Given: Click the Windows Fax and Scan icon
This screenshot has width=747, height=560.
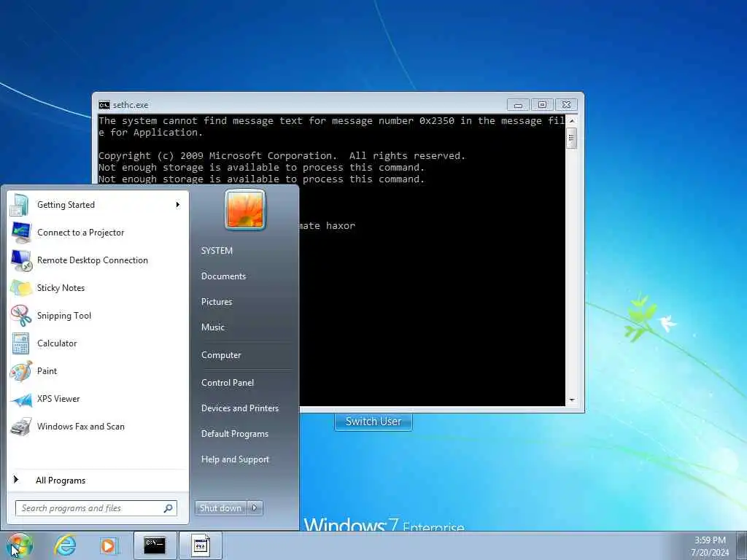Looking at the screenshot, I should pos(21,427).
